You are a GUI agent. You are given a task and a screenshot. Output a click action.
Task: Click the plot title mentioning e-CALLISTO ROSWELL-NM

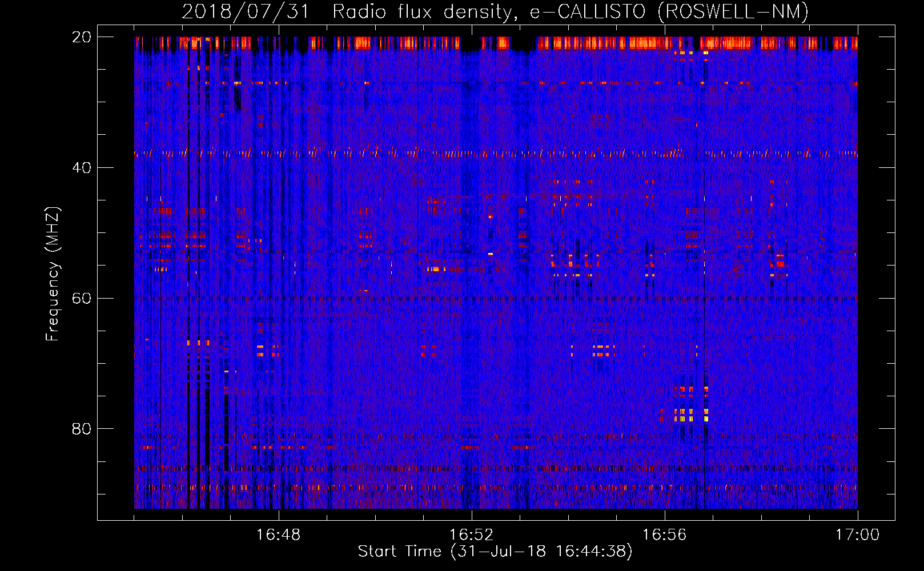point(495,11)
